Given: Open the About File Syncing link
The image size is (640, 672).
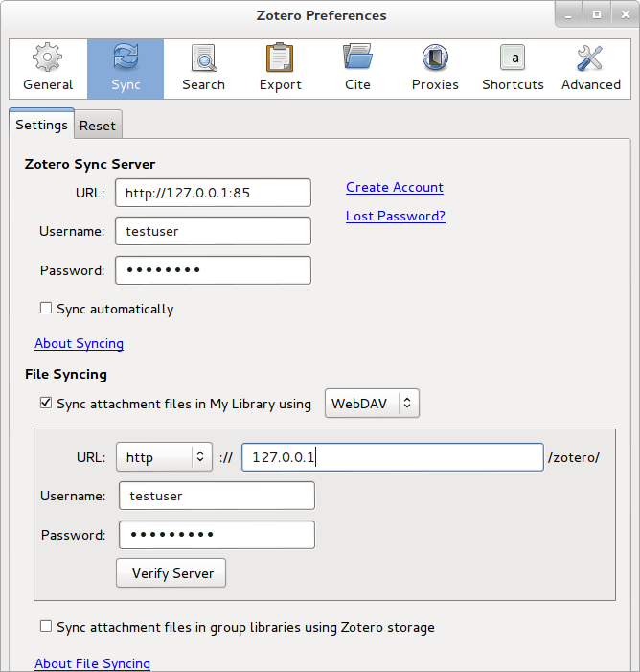Looking at the screenshot, I should (93, 663).
